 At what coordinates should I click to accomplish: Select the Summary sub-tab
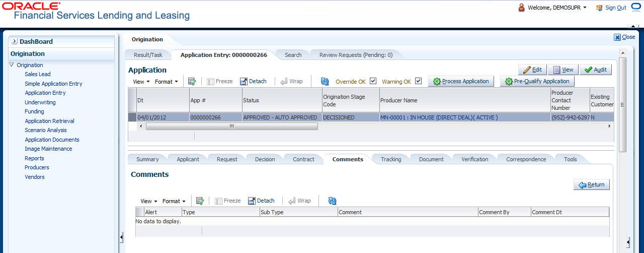(x=147, y=159)
